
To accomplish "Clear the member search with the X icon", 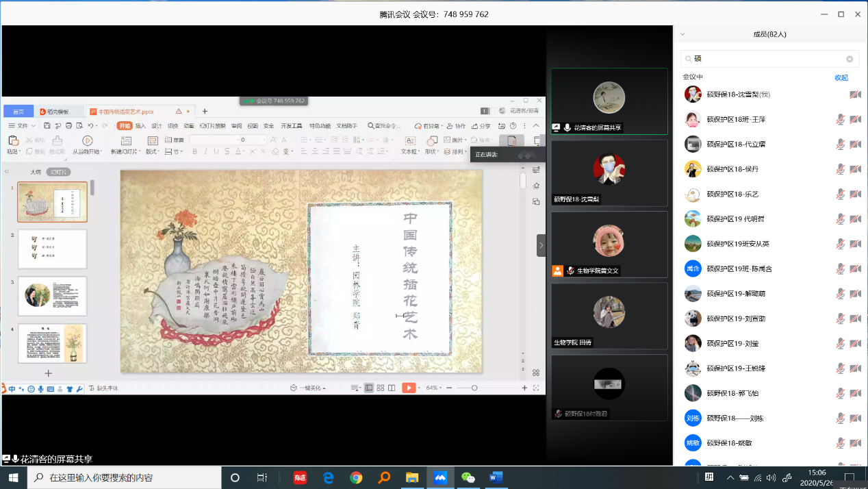I will [x=850, y=59].
